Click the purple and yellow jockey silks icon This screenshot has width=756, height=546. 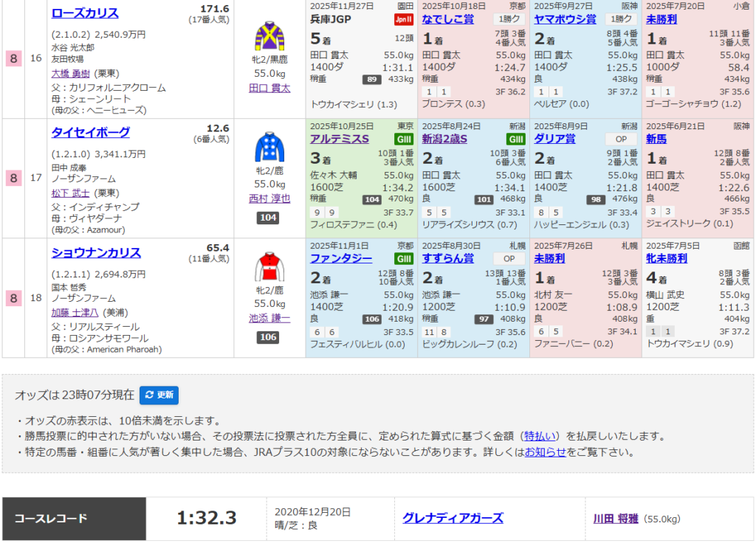(x=269, y=35)
